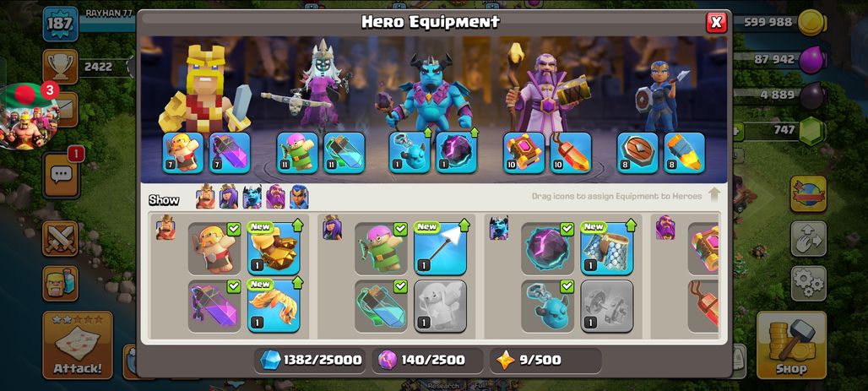Close the Hero Equipment window

(716, 22)
